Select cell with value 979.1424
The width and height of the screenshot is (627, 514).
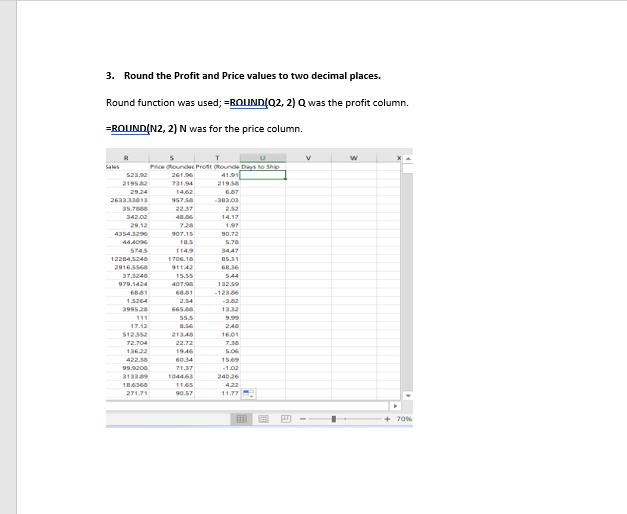(128, 284)
